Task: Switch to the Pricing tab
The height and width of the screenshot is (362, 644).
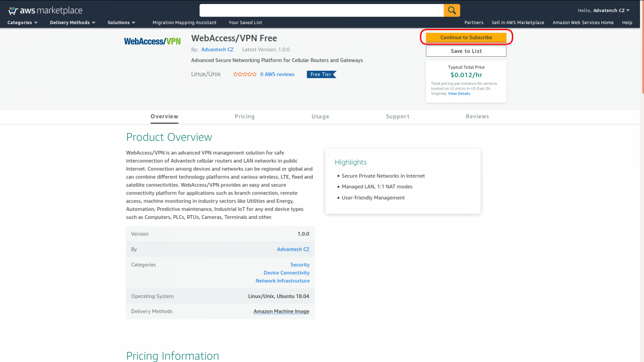Action: click(244, 117)
